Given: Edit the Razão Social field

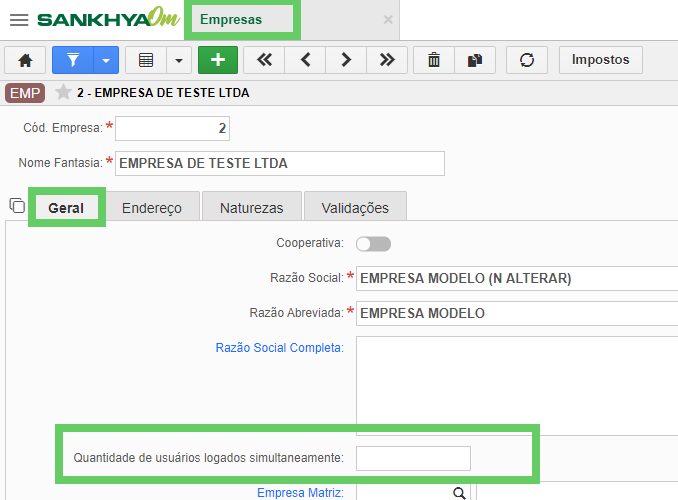Looking at the screenshot, I should pos(517,278).
